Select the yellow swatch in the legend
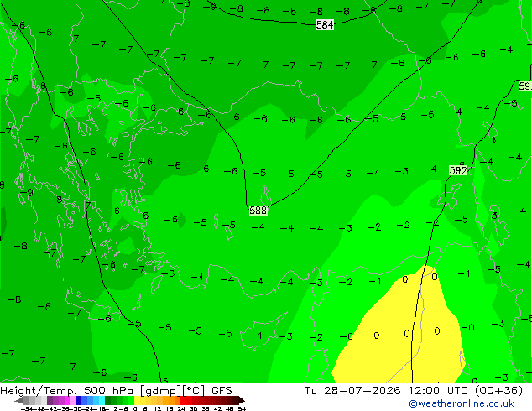Screen dimensions: 532x411 tap(137, 400)
